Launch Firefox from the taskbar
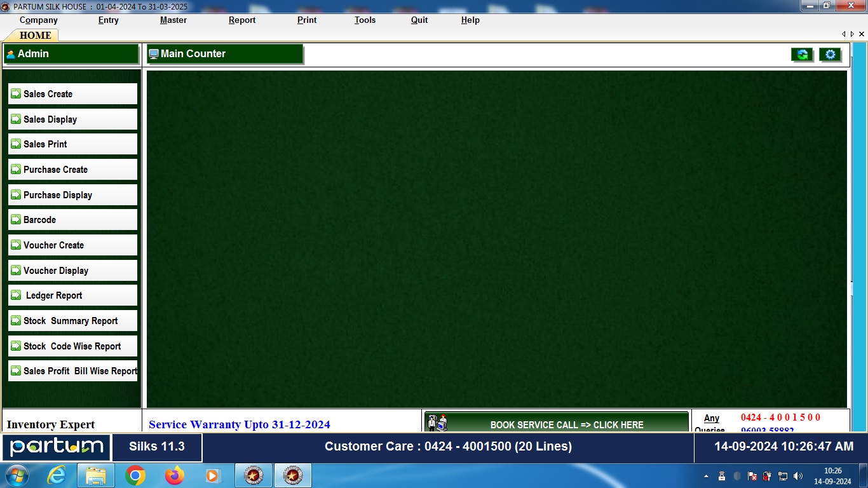The height and width of the screenshot is (488, 868). coord(173,475)
